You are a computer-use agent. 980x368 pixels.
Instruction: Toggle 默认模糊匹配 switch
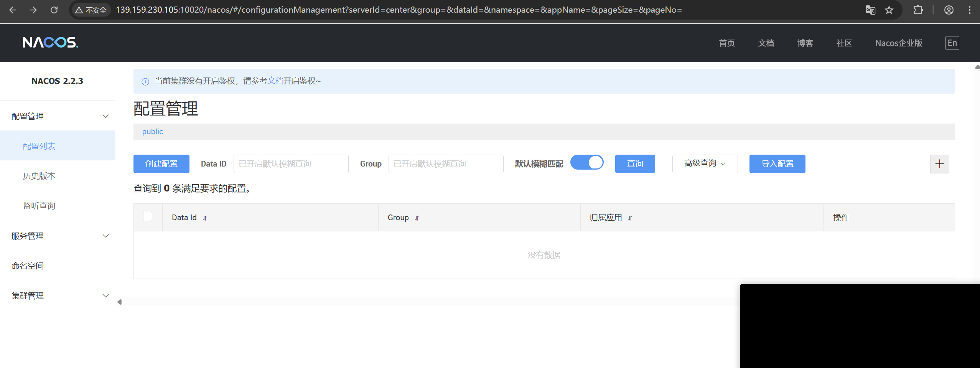pos(587,162)
